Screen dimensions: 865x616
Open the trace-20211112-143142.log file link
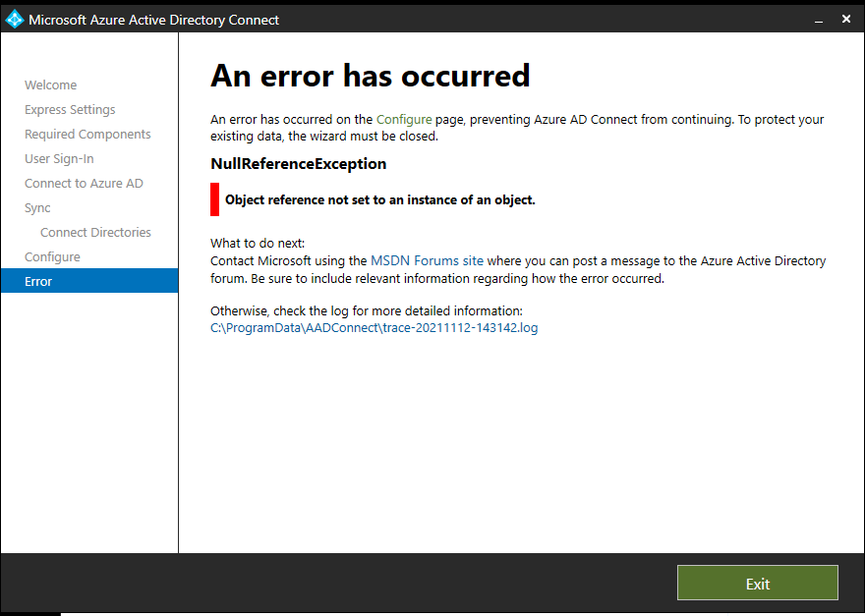pyautogui.click(x=375, y=327)
